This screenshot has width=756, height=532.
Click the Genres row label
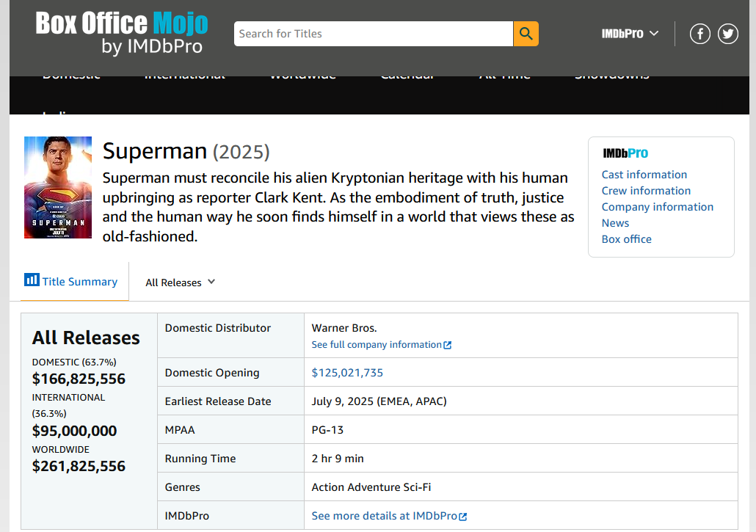coord(182,487)
